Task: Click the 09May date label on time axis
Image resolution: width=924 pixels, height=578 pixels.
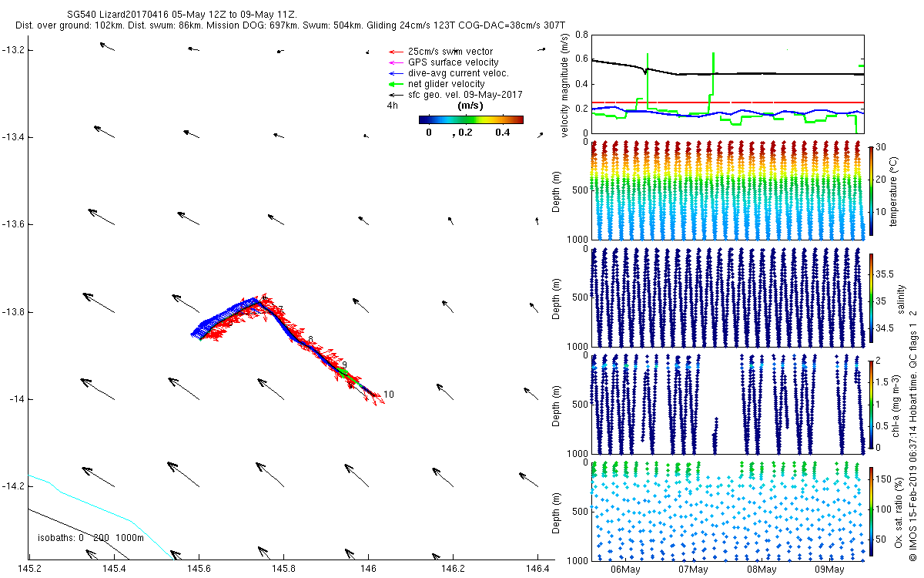Action: click(x=829, y=570)
